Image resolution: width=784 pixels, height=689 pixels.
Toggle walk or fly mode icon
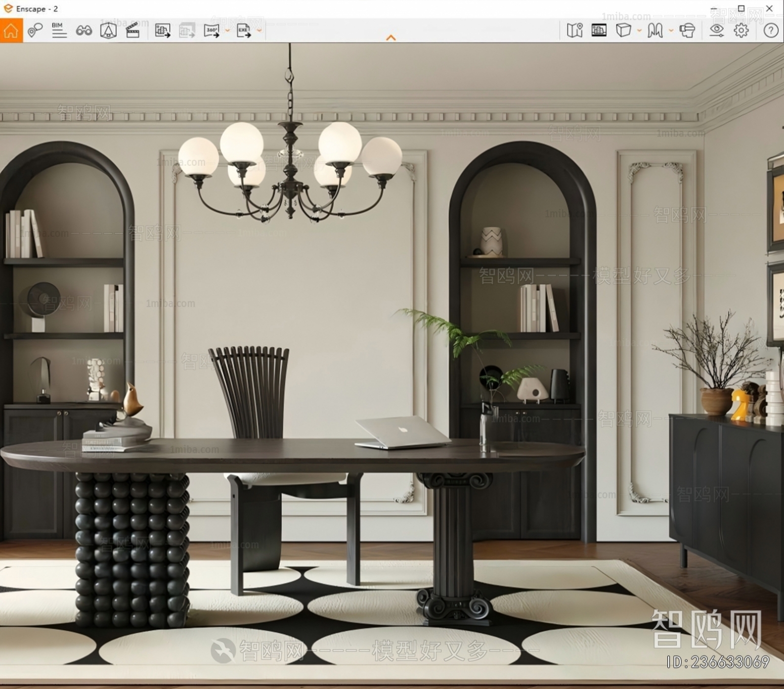tap(655, 31)
